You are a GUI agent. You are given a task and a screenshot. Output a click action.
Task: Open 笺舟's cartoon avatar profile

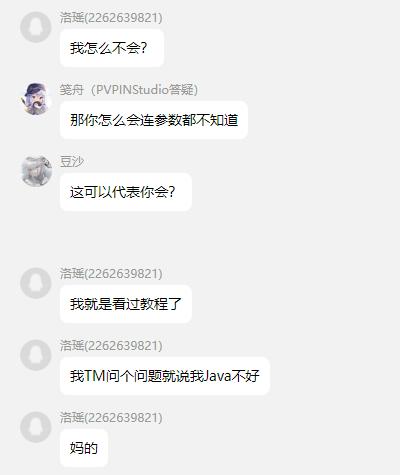pyautogui.click(x=36, y=99)
